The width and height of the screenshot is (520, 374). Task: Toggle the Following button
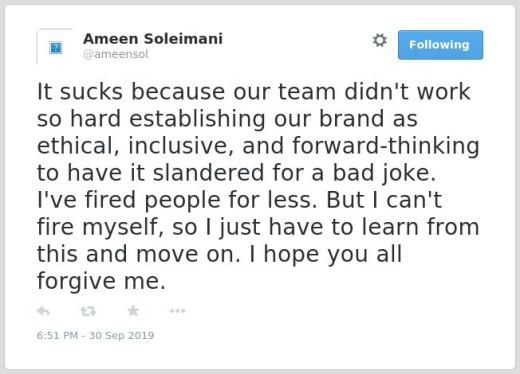(440, 45)
